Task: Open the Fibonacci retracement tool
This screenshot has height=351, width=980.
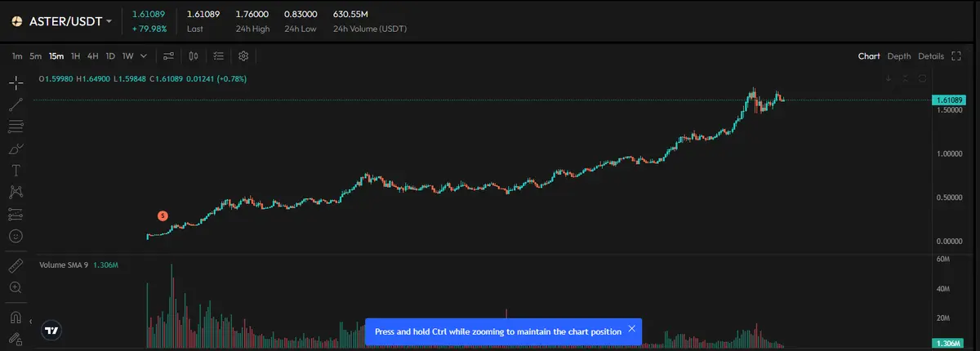Action: 16,127
